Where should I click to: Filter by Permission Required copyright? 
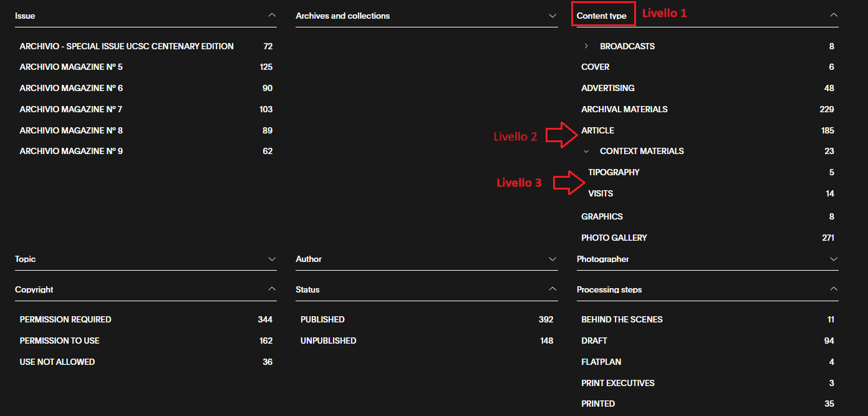[x=65, y=319]
